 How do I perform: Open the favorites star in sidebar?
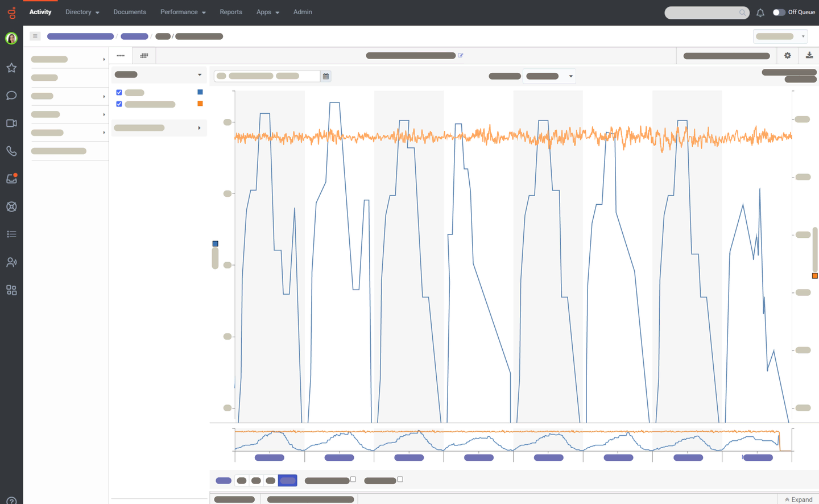pos(11,68)
